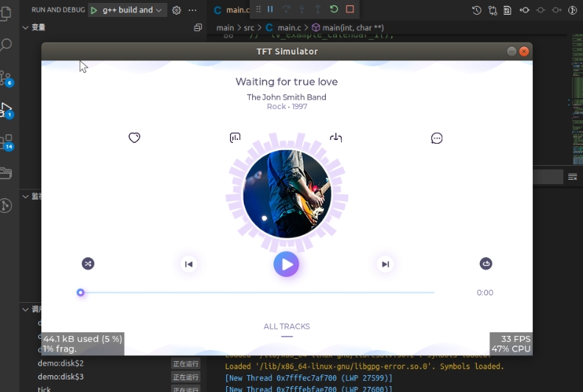Open the file history clock icon
The height and width of the screenshot is (392, 583).
pos(477,10)
